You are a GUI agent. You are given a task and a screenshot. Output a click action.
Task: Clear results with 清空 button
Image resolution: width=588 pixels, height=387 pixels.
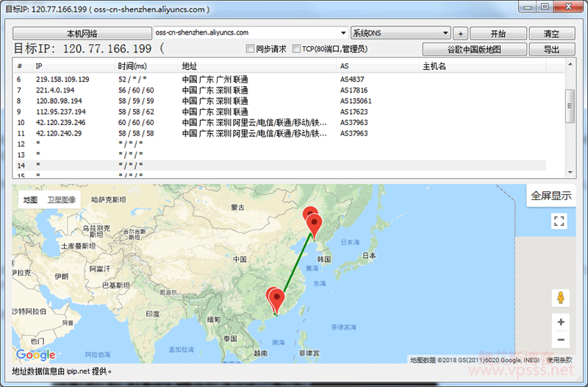coord(552,33)
